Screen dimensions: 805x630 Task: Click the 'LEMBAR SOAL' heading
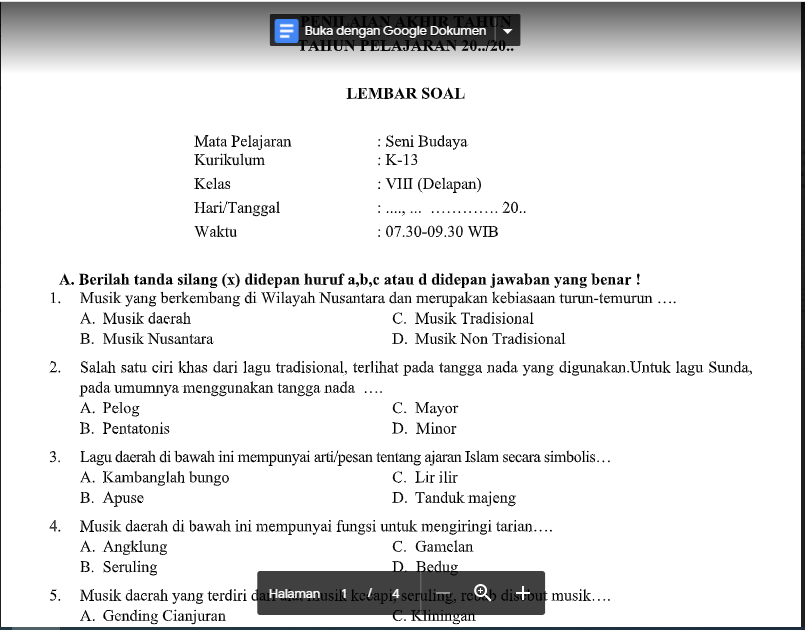(406, 94)
